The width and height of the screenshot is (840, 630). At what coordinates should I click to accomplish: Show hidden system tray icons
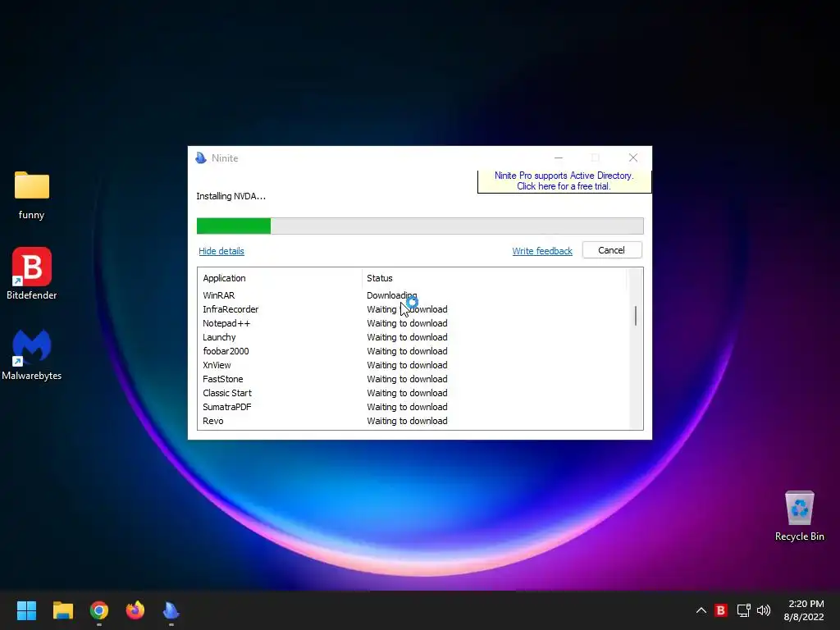pos(701,610)
